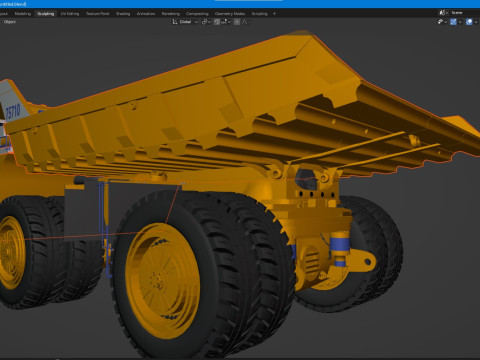This screenshot has width=480, height=360.
Task: Open the UV Editing workspace tab
Action: [70, 14]
